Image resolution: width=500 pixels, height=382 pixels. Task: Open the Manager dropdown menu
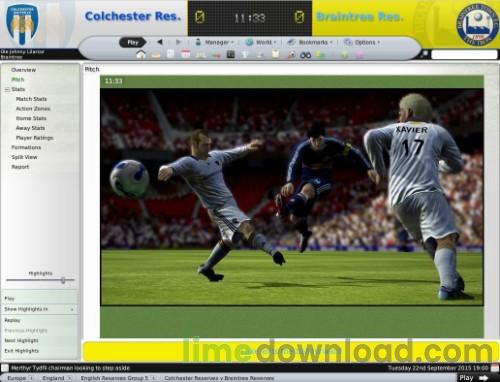pos(214,42)
